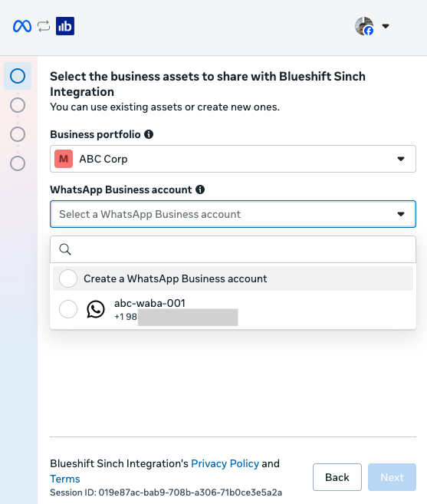Collapse the Select a WhatsApp Business account dropdown
Image resolution: width=427 pixels, height=504 pixels.
(233, 214)
